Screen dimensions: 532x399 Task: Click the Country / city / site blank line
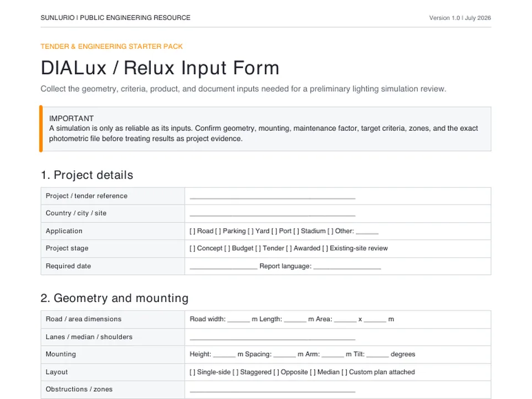pos(273,215)
